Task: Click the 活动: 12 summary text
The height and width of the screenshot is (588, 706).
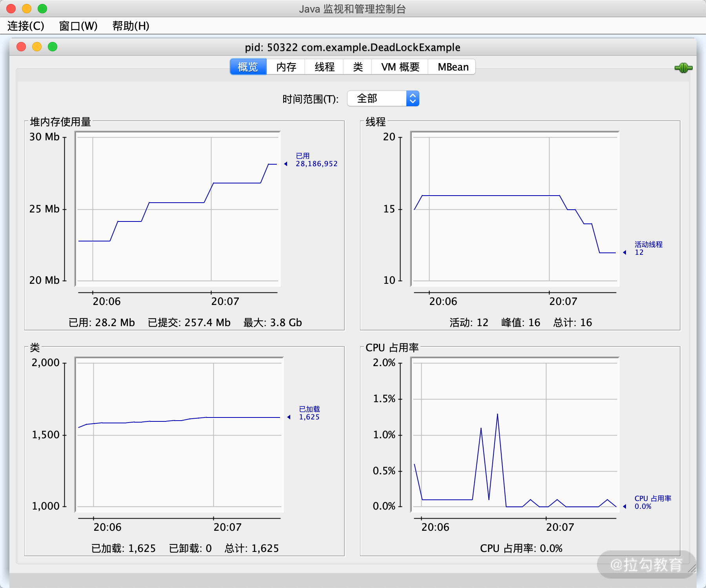Action: (x=469, y=323)
